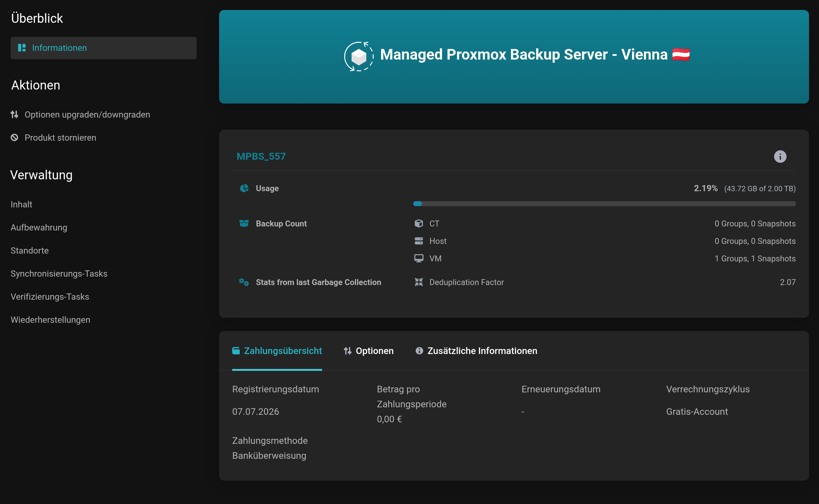Click the Backup Count box icon
The height and width of the screenshot is (504, 819).
click(x=244, y=223)
